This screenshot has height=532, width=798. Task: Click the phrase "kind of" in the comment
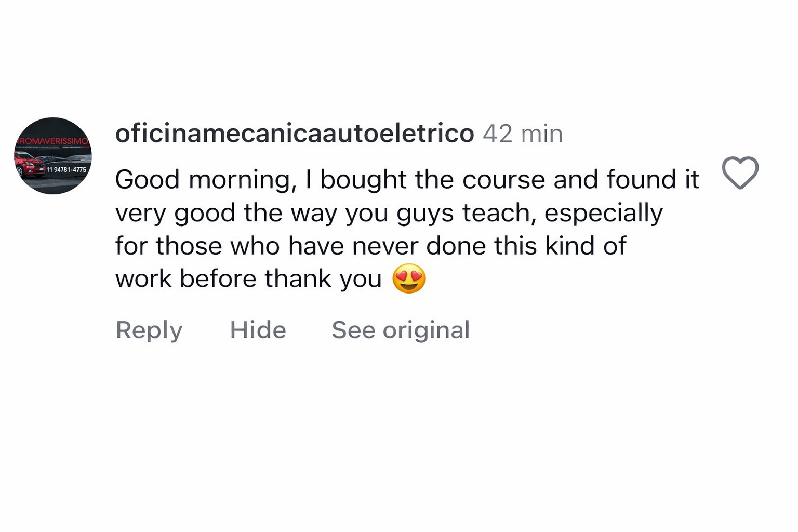(x=586, y=246)
